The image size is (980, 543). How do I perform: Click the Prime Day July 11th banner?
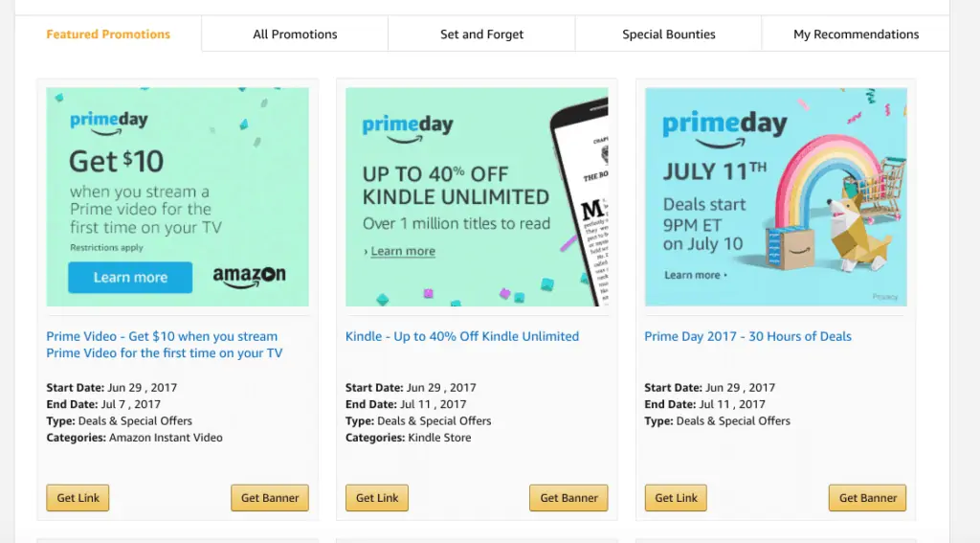click(x=775, y=196)
